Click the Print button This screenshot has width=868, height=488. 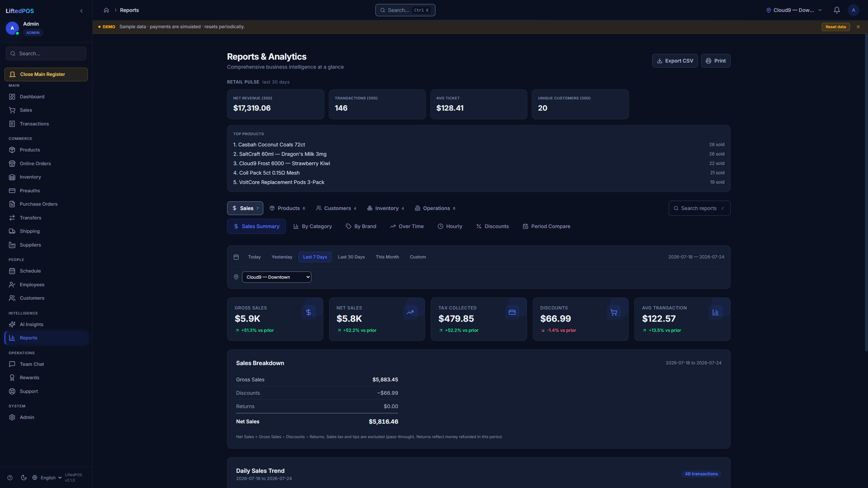[715, 61]
